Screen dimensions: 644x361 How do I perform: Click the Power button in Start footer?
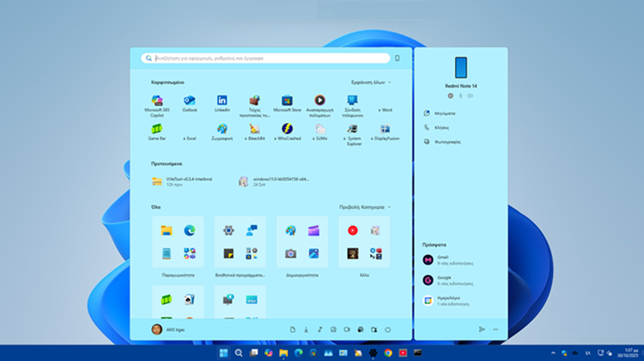387,330
